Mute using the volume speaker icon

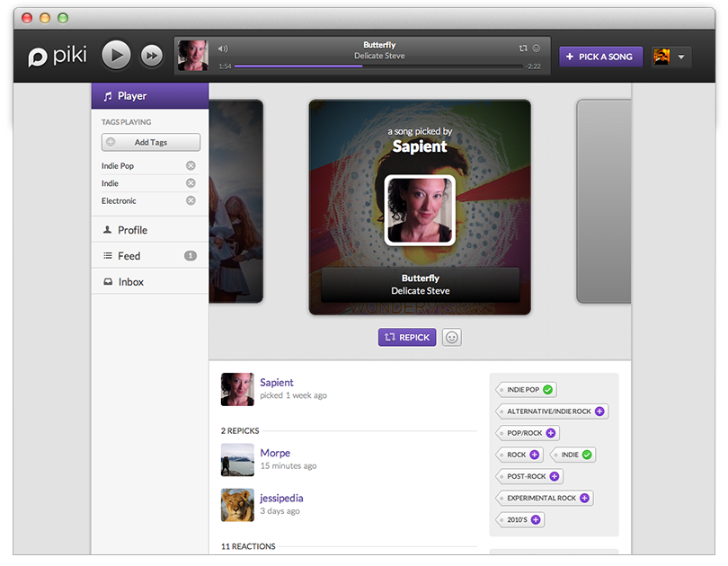(x=223, y=49)
